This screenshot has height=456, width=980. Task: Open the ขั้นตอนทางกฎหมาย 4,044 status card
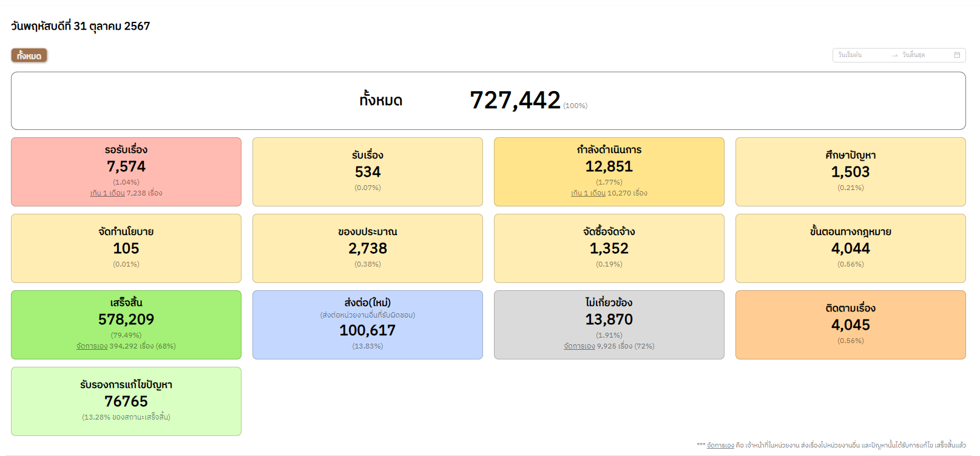coord(850,248)
